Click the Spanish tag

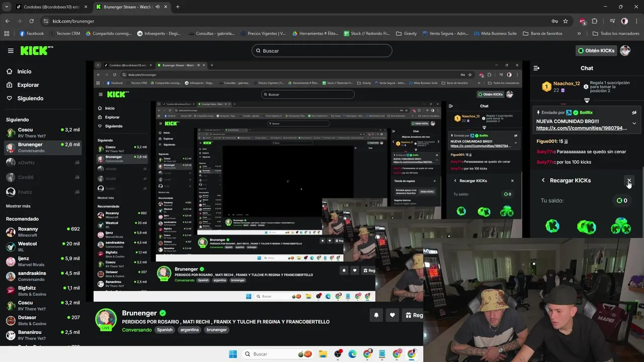[165, 330]
